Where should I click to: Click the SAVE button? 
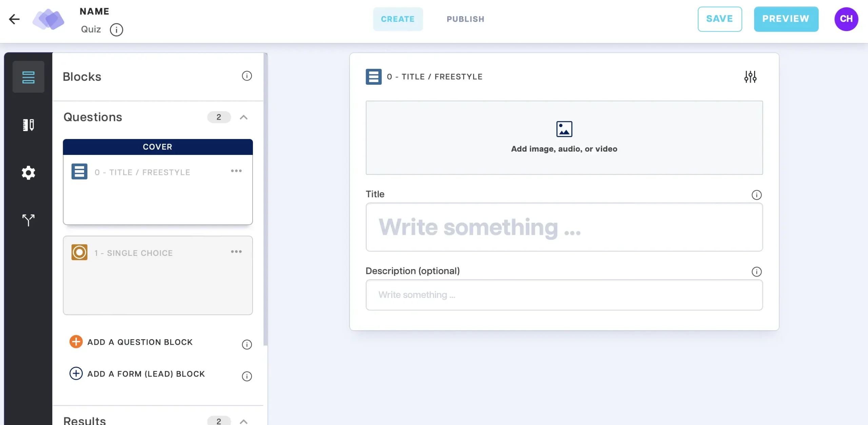pyautogui.click(x=719, y=19)
